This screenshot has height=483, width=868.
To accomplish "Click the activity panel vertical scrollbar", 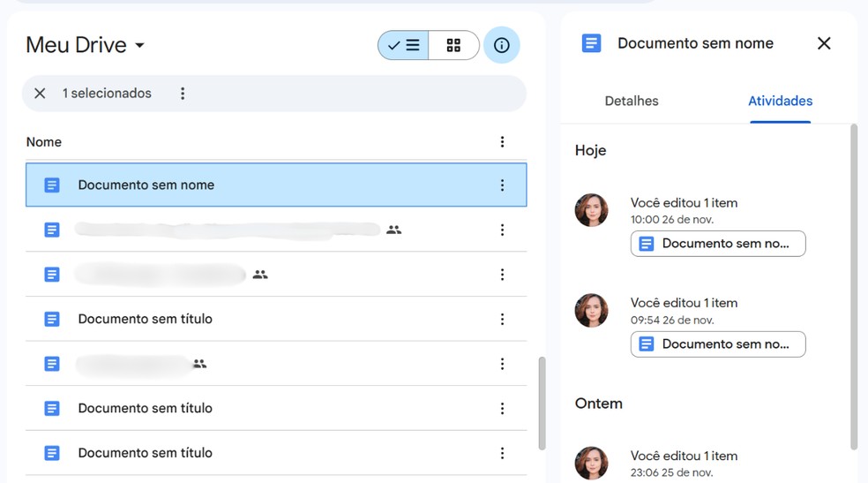I will (854, 287).
